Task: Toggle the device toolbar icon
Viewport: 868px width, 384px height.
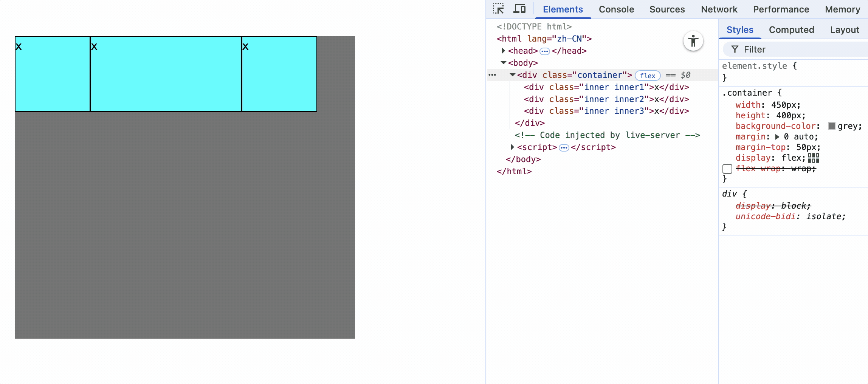Action: (519, 9)
